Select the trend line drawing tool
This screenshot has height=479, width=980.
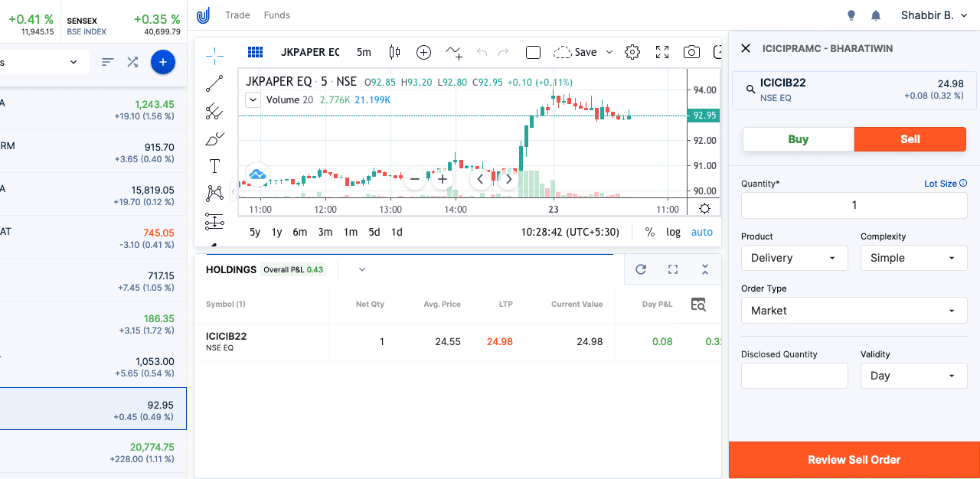pyautogui.click(x=214, y=83)
